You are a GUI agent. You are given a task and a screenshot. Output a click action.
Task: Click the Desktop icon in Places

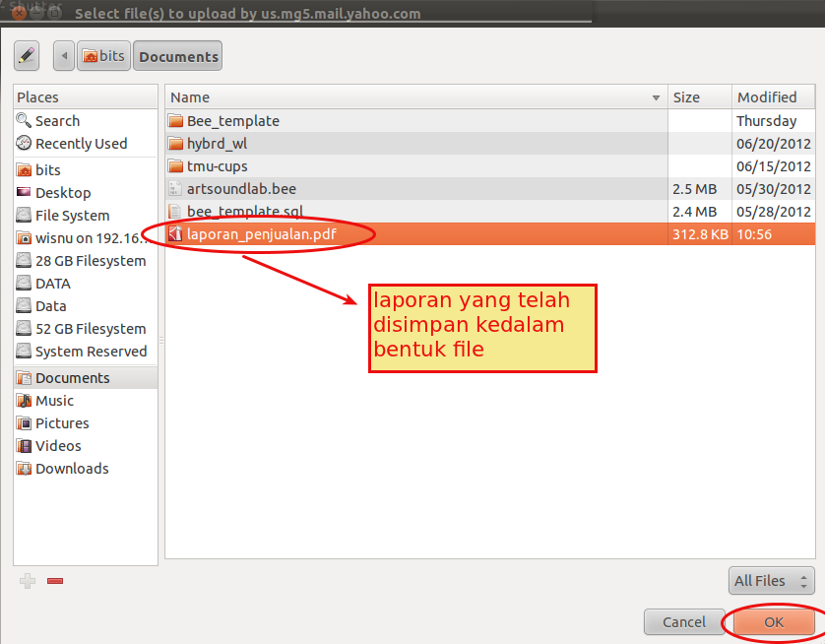coord(24,192)
